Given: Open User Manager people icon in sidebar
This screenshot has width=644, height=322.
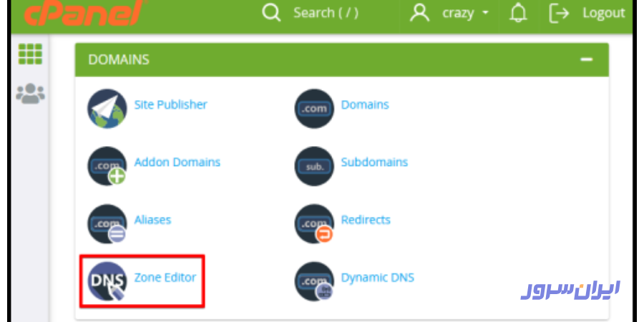Looking at the screenshot, I should (x=30, y=93).
